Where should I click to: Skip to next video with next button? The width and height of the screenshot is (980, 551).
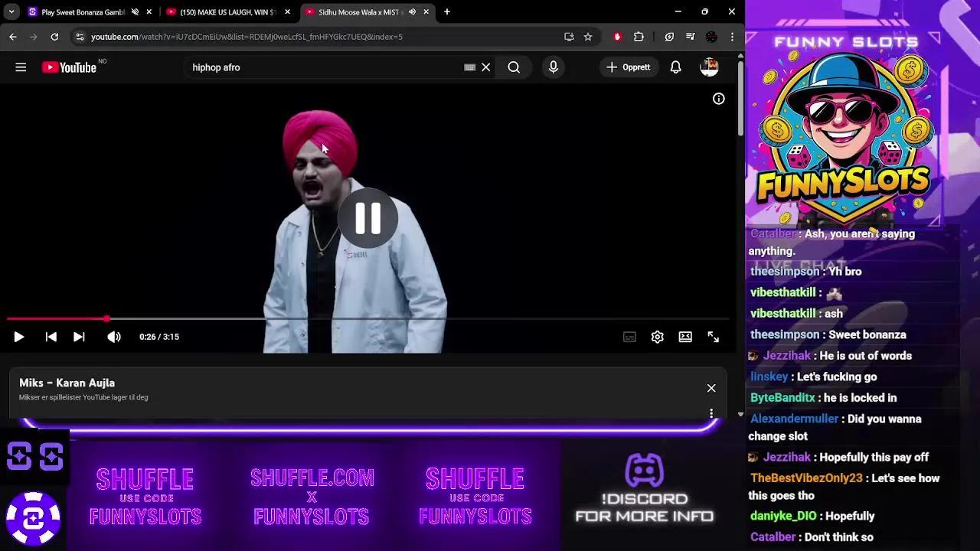[x=79, y=337]
